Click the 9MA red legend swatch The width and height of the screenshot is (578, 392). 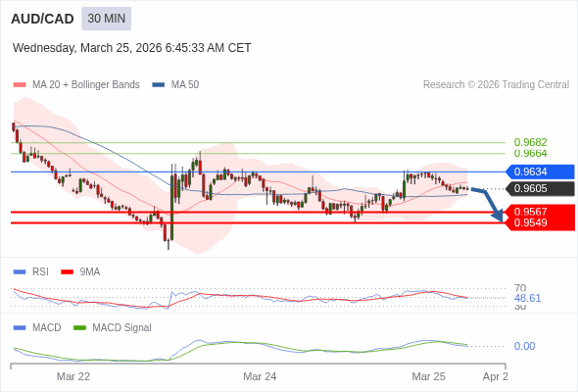[x=67, y=271]
